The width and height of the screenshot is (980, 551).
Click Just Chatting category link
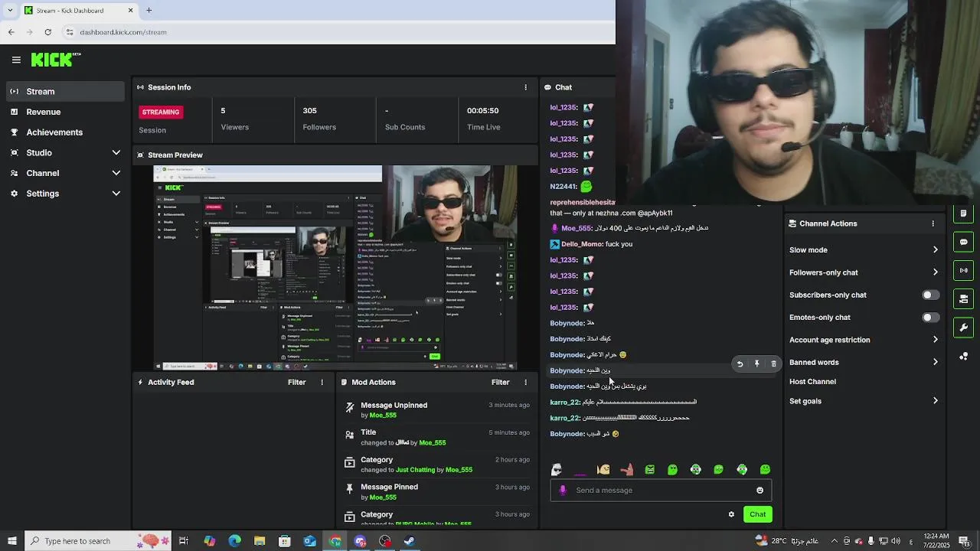[x=415, y=470]
